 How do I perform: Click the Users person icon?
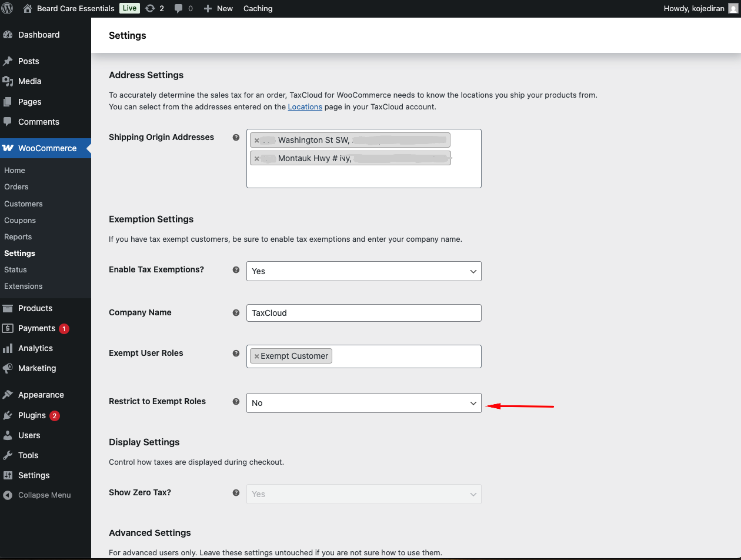pyautogui.click(x=8, y=435)
